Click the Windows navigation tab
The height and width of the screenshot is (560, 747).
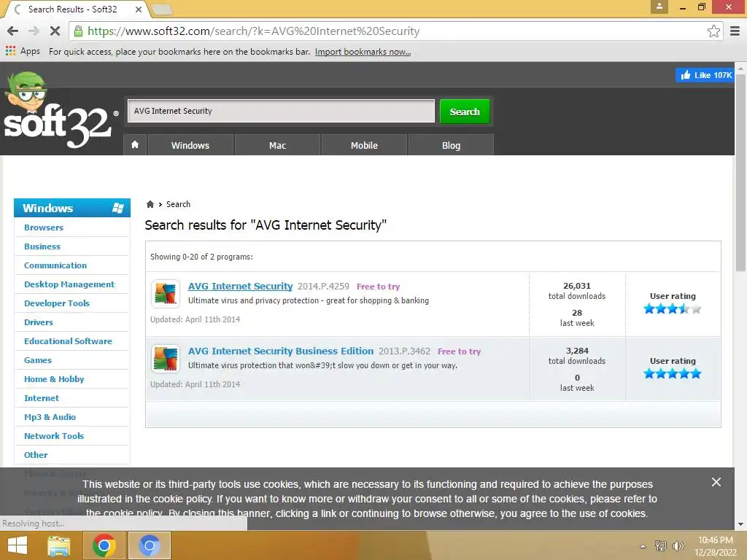pos(190,145)
